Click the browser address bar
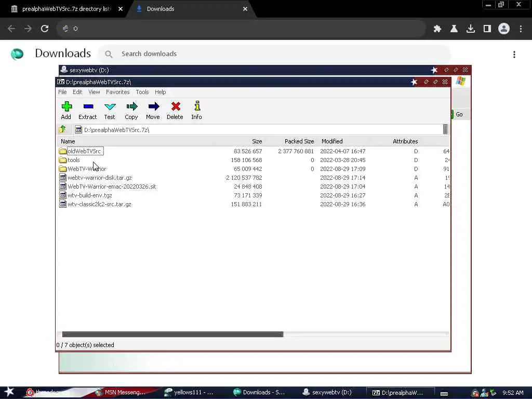The width and height of the screenshot is (532, 399). coord(241,29)
